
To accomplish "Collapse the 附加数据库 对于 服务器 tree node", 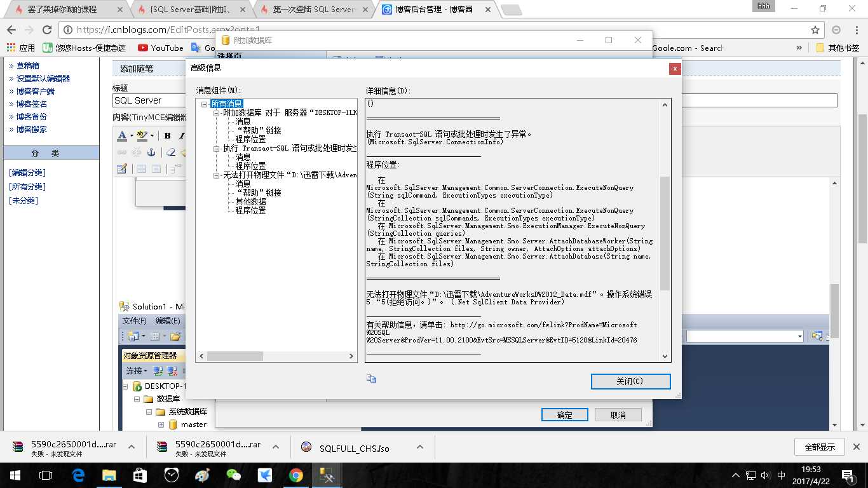I will click(216, 112).
